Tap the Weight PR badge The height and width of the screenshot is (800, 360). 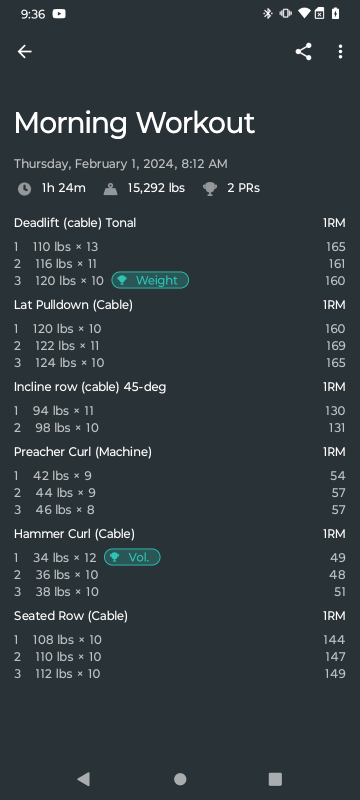point(150,280)
